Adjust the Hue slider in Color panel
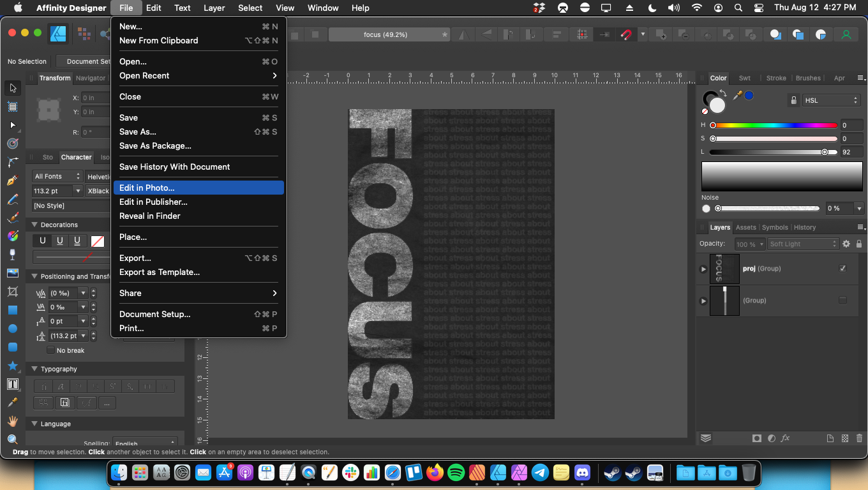 coord(774,126)
